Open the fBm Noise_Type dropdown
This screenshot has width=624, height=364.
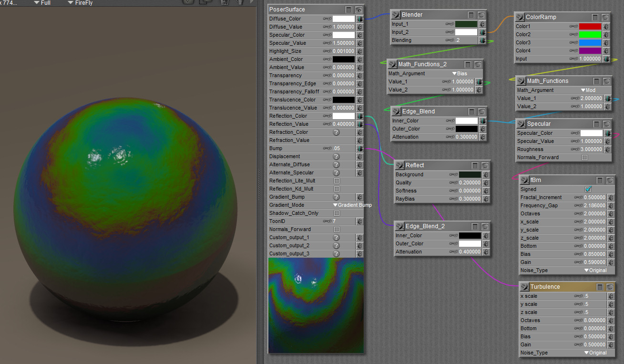click(595, 271)
